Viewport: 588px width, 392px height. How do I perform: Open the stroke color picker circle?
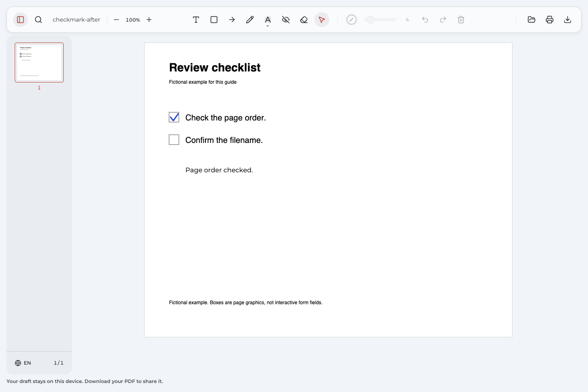(x=352, y=20)
